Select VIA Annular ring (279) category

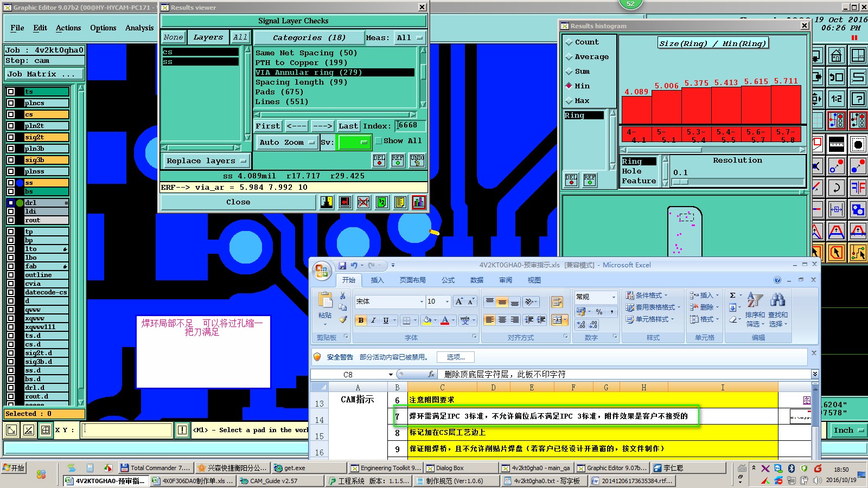click(x=335, y=72)
